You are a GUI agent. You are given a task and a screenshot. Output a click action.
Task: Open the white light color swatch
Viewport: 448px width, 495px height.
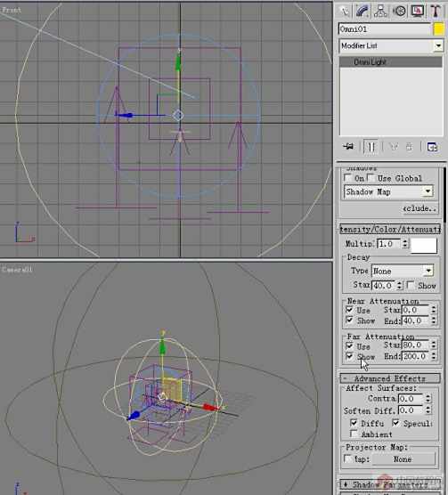(424, 245)
